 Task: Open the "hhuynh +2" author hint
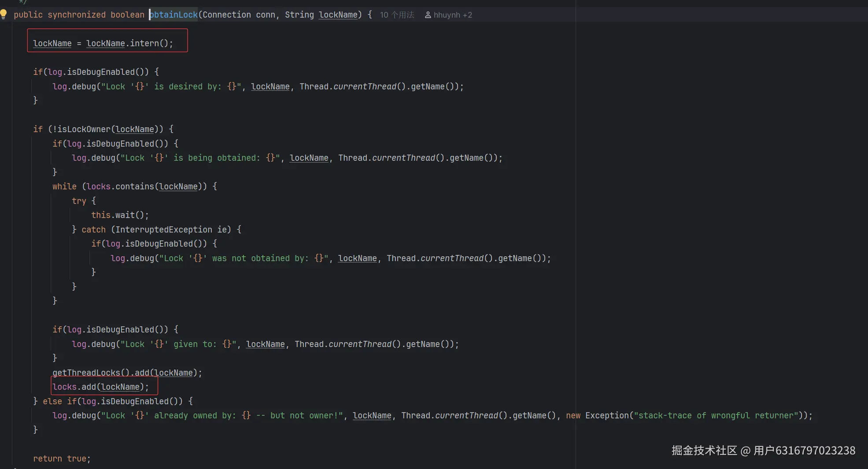coord(448,15)
